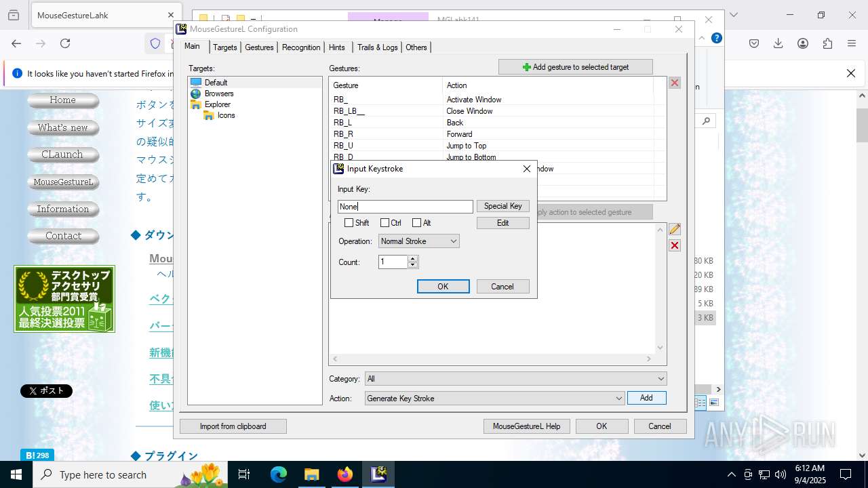
Task: Confirm OK in Input Keystroke dialog
Action: [443, 287]
